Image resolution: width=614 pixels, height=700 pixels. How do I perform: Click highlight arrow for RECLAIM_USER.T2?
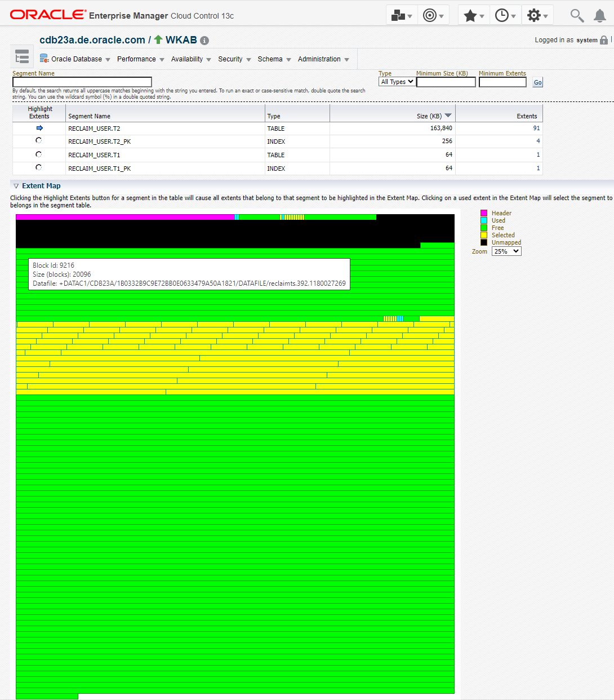coord(39,128)
